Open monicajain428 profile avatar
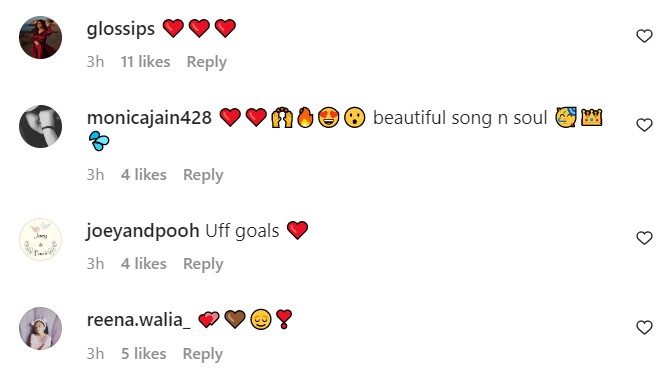This screenshot has height=382, width=664. pos(41,126)
